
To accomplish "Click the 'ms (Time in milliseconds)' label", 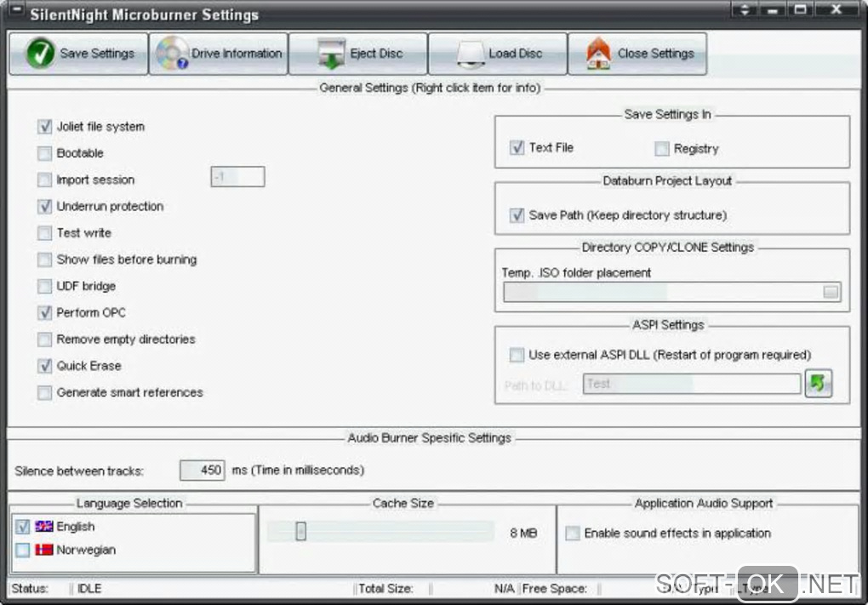I will pos(298,470).
